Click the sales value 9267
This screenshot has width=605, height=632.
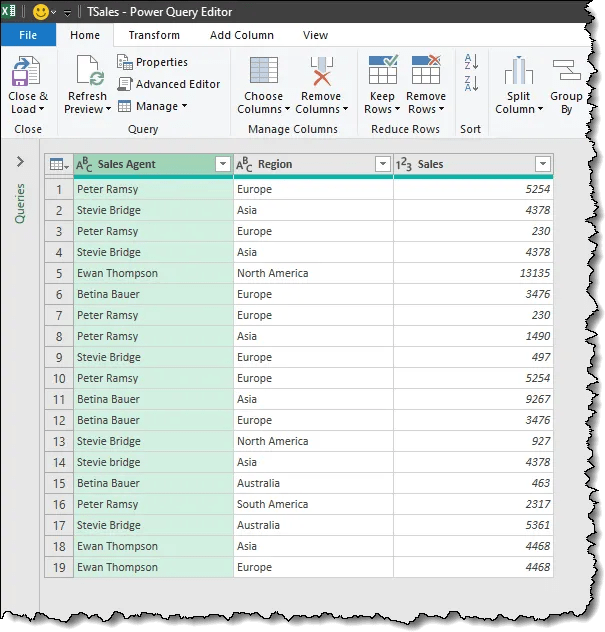474,399
